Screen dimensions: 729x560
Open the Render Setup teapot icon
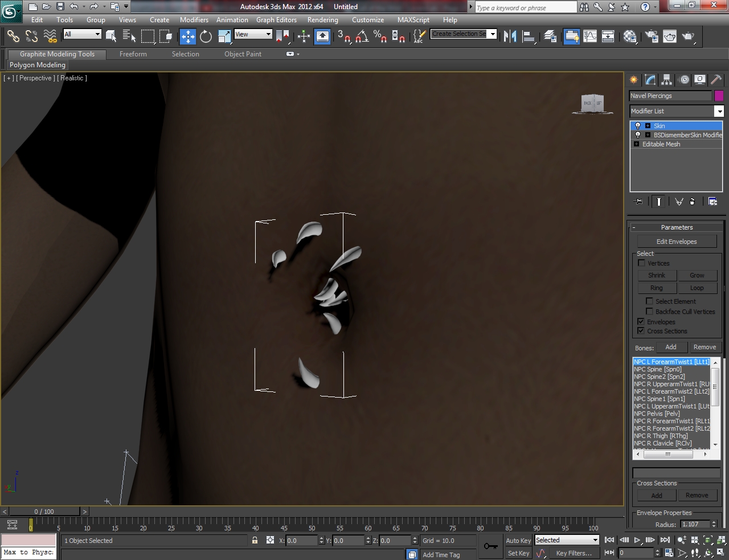(651, 36)
